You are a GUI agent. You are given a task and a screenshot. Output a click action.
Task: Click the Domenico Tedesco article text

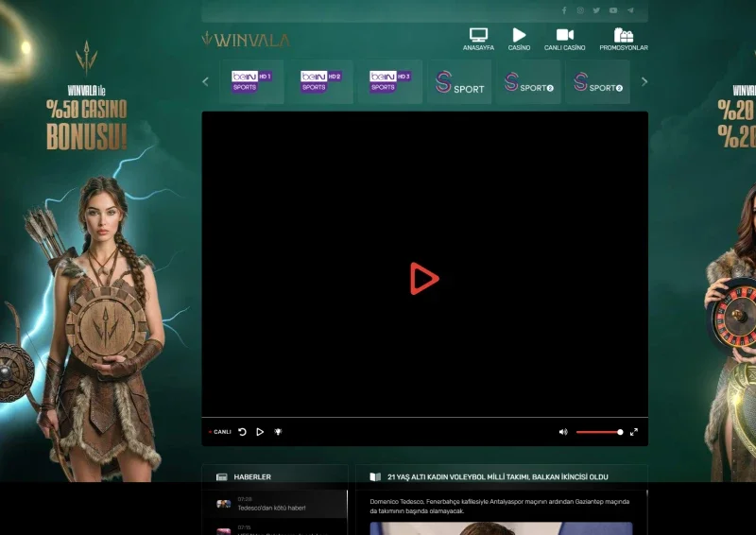500,506
